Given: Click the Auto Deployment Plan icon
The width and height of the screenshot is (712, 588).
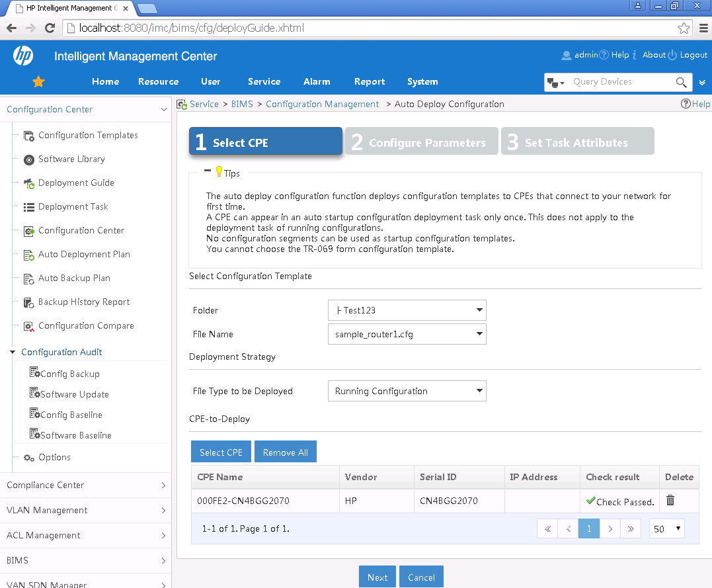Looking at the screenshot, I should pos(29,255).
